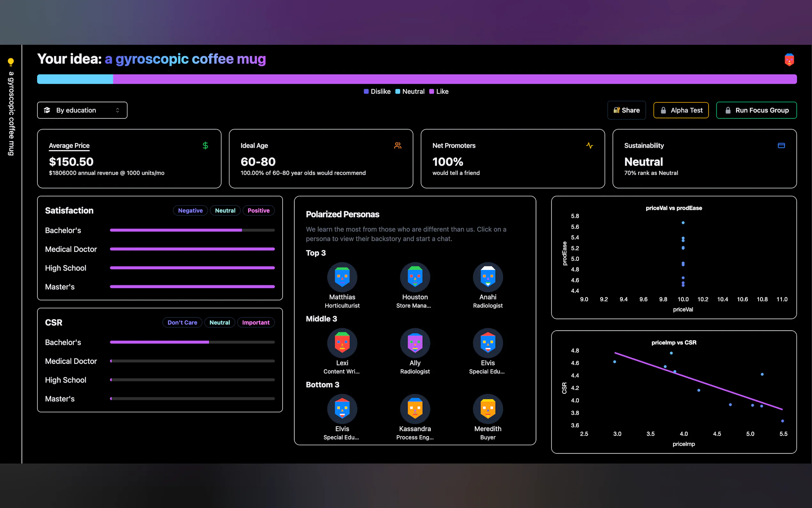This screenshot has height=508, width=812.
Task: Open Matthias the Horticulturist persona avatar
Action: [x=342, y=277]
